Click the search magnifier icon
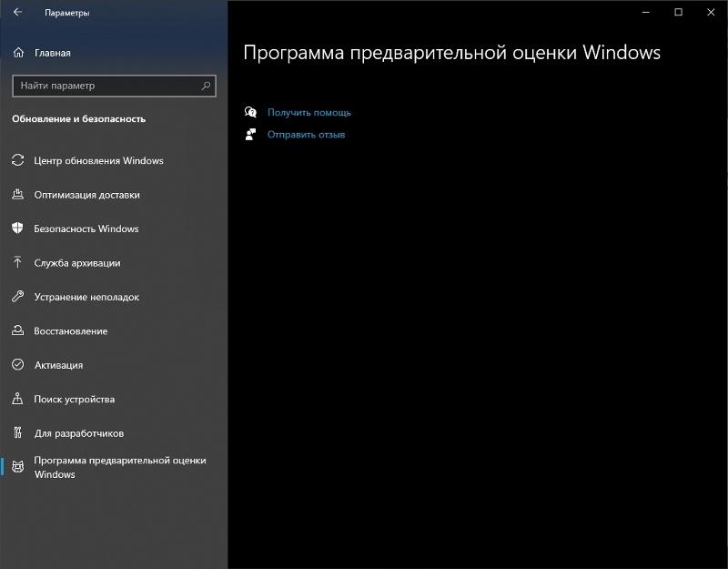Viewport: 728px width, 569px height. (x=206, y=86)
